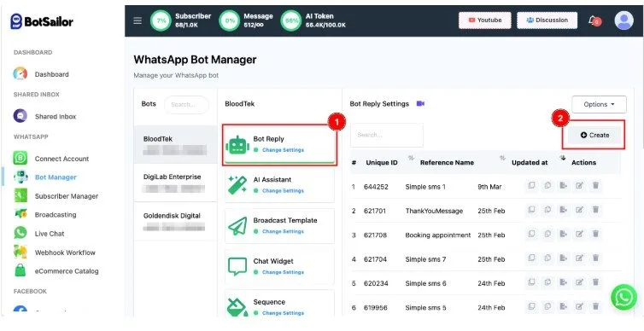Open Change Settings under AI Assistant
Image resolution: width=644 pixels, height=331 pixels.
(283, 191)
